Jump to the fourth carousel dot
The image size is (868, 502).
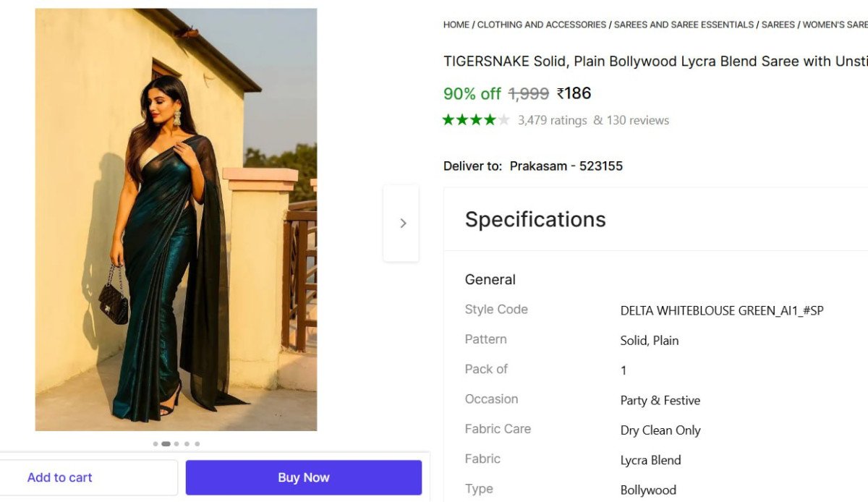[187, 444]
